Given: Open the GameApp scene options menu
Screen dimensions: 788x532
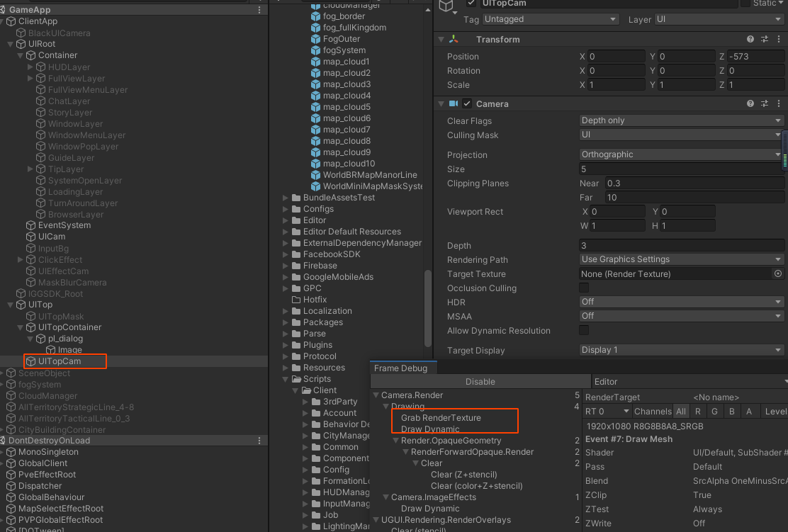Looking at the screenshot, I should point(259,10).
